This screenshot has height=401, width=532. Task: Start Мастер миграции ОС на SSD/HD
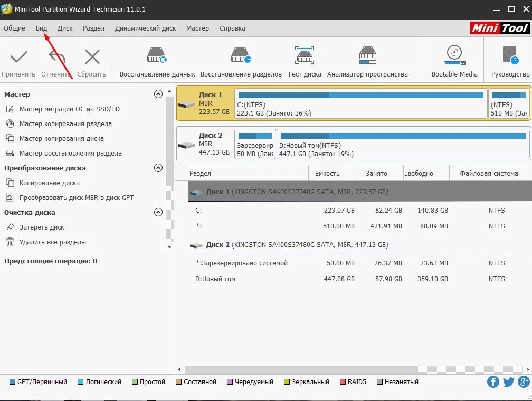click(x=69, y=109)
